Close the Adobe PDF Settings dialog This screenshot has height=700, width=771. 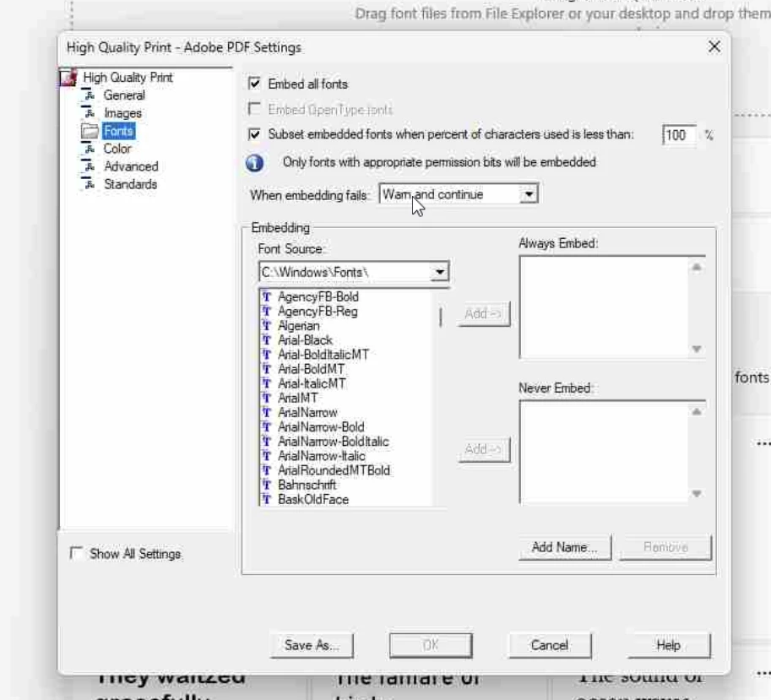click(714, 46)
